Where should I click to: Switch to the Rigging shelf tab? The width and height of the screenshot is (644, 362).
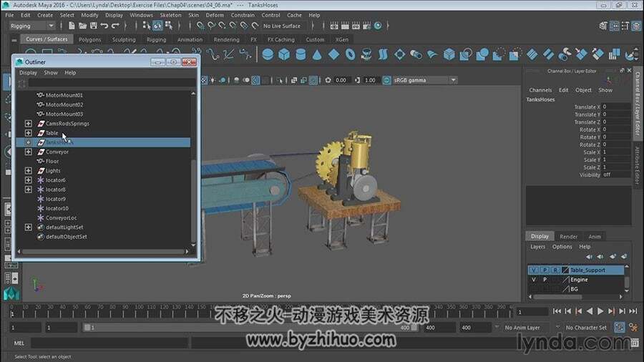coord(157,39)
